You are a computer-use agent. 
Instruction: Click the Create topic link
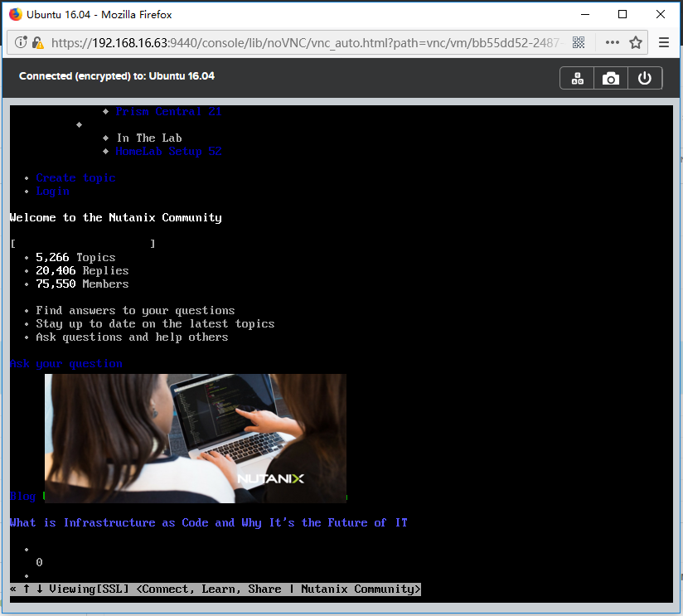(75, 177)
